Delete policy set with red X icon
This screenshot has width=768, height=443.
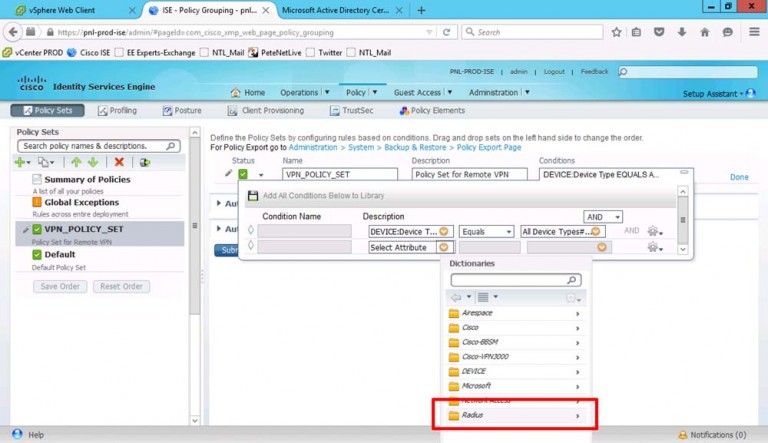[119, 162]
